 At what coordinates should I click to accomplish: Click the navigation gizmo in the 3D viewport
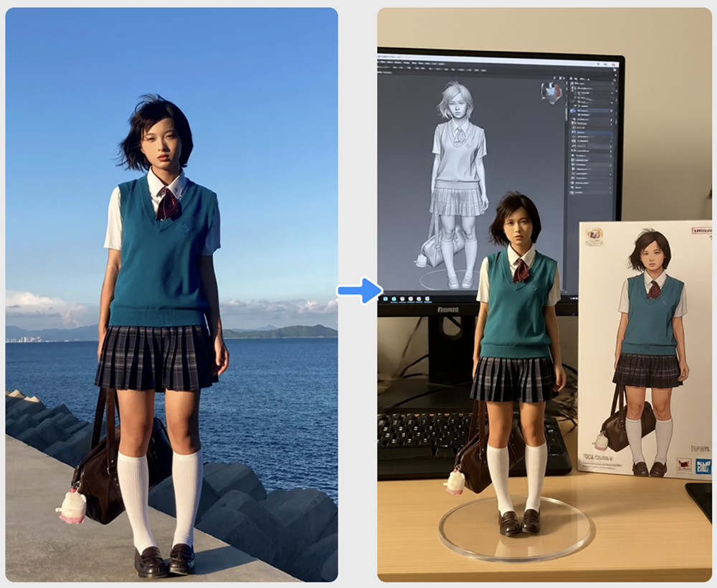(x=551, y=93)
